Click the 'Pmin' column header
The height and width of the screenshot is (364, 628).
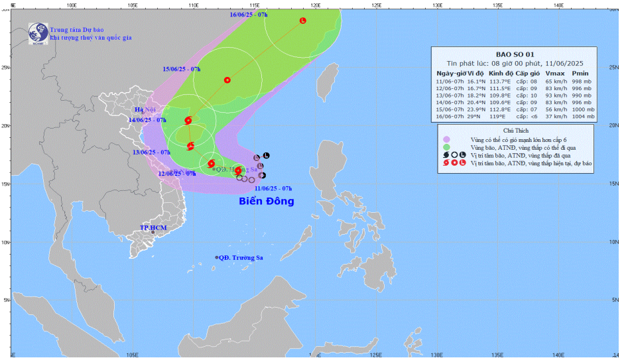pyautogui.click(x=580, y=74)
